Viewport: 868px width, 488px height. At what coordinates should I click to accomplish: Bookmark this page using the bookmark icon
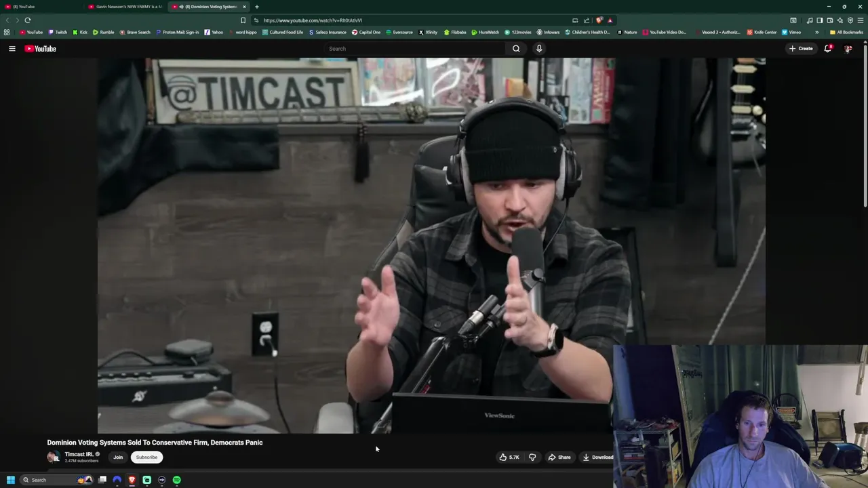(243, 20)
